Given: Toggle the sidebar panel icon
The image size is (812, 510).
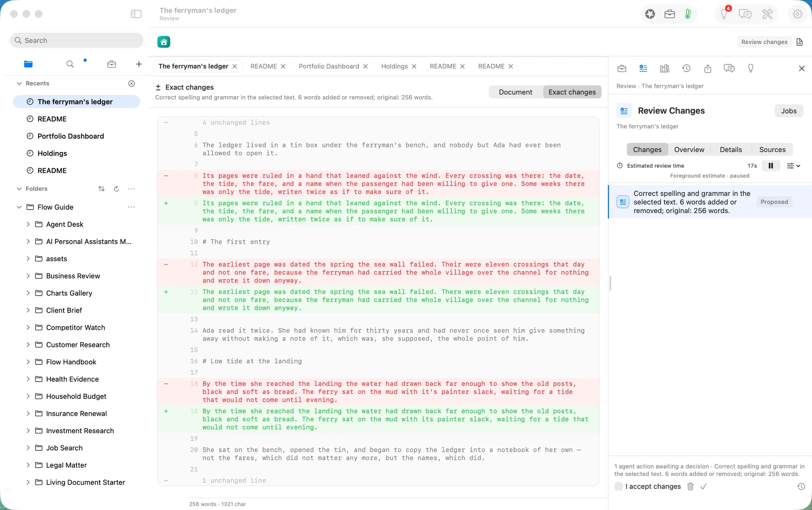Looking at the screenshot, I should pyautogui.click(x=136, y=14).
